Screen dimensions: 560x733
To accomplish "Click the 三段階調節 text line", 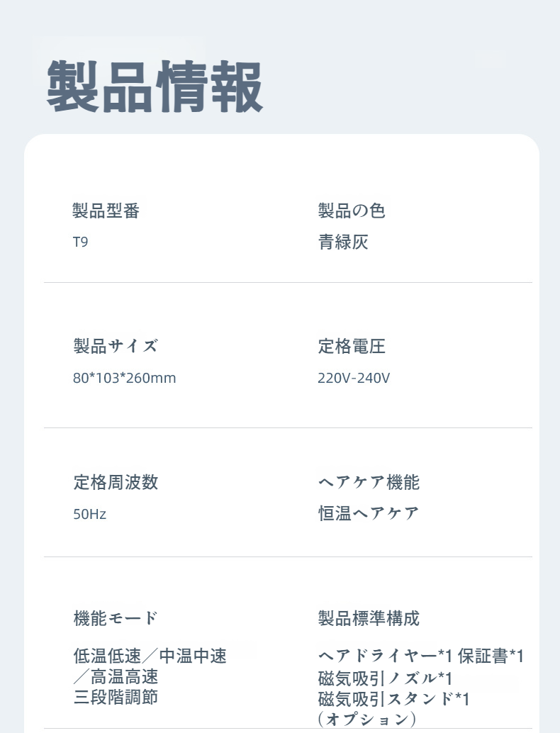I will [116, 697].
